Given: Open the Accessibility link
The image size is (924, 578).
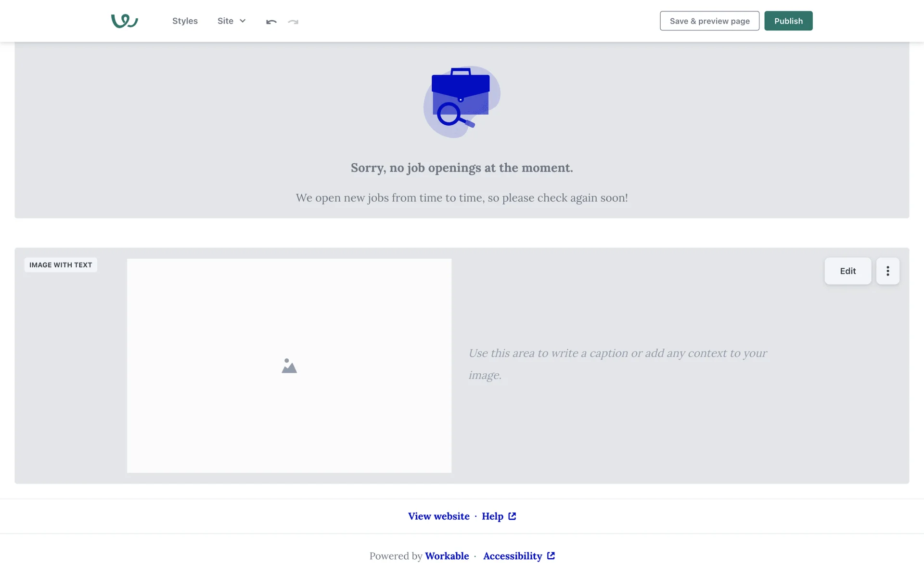Looking at the screenshot, I should (512, 556).
